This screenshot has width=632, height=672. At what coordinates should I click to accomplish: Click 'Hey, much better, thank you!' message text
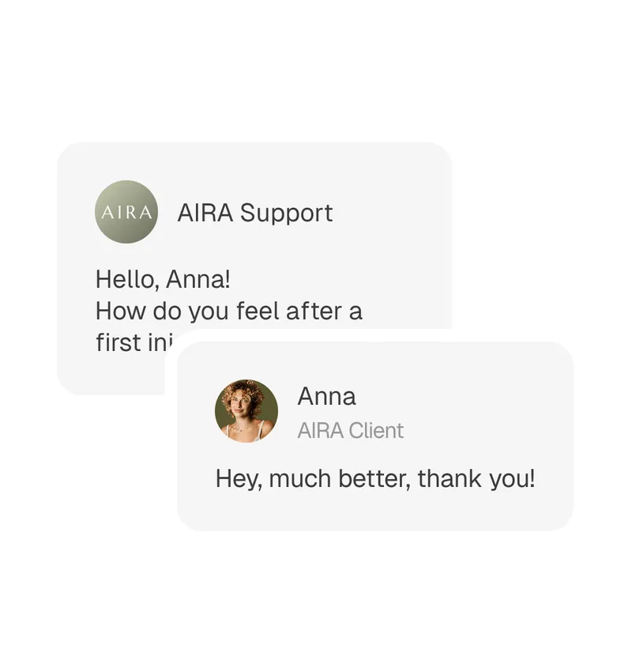tap(374, 479)
